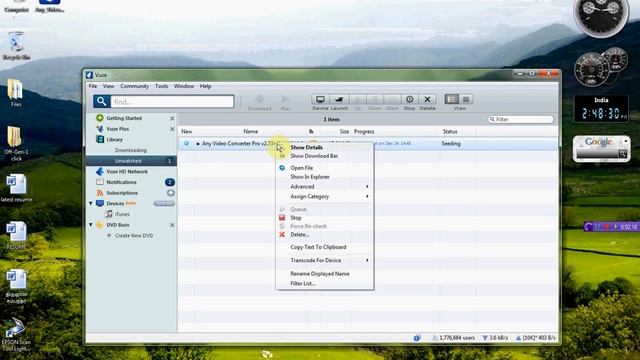640x360 pixels.
Task: Sort by the Status column header
Action: [450, 131]
